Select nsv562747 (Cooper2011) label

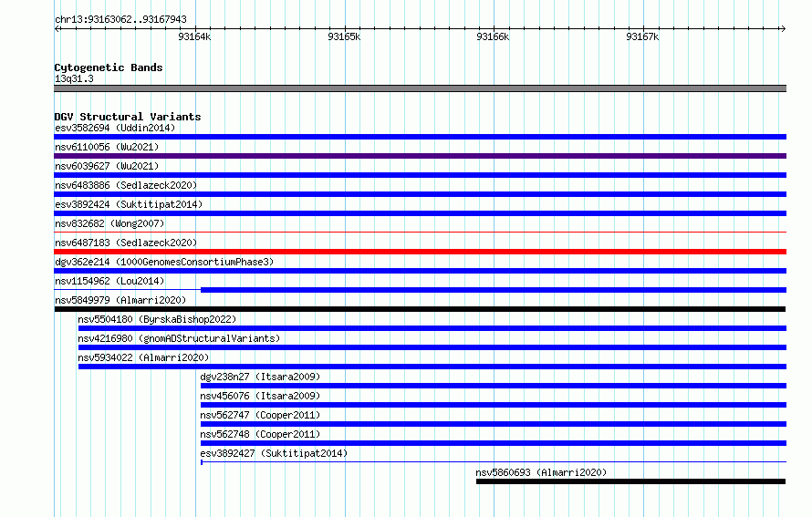pos(260,415)
